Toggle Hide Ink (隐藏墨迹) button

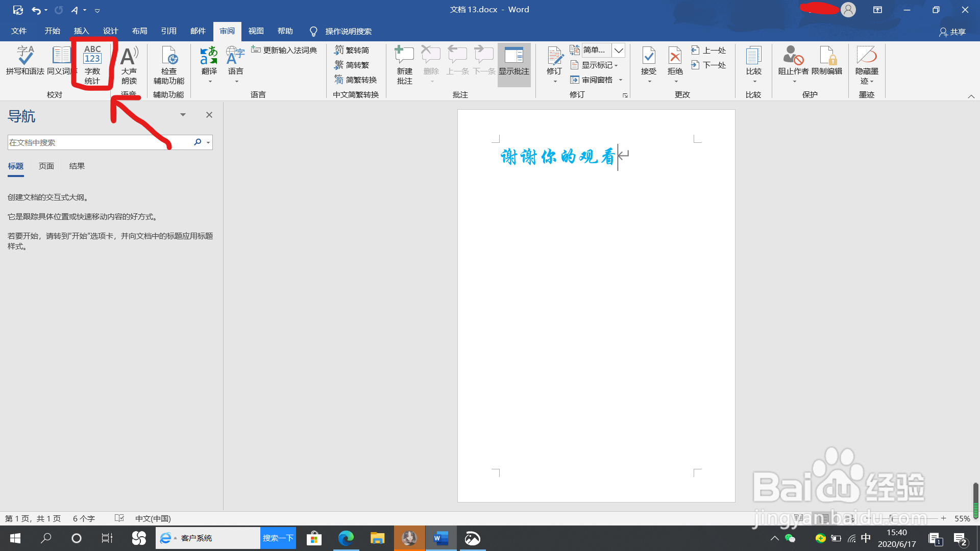[867, 61]
